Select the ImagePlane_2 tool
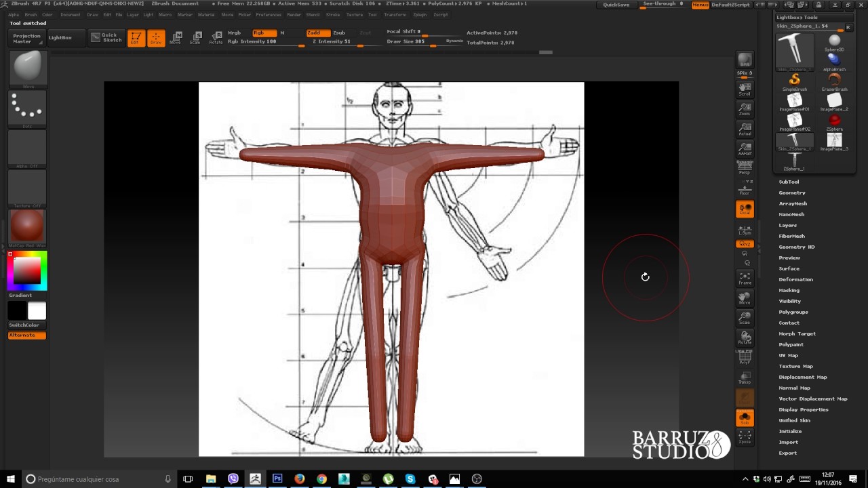This screenshot has width=868, height=488. tap(834, 102)
